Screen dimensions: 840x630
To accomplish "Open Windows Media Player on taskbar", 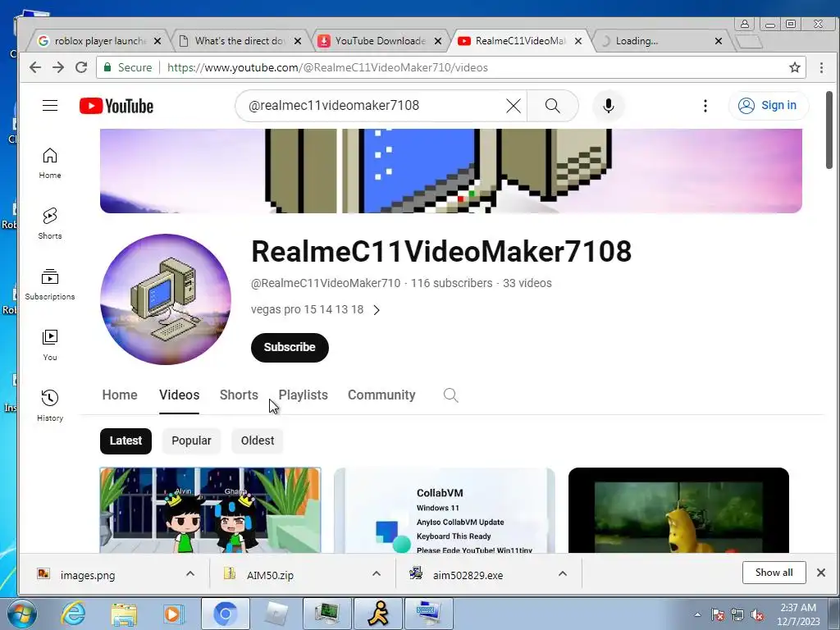I will pyautogui.click(x=173, y=614).
